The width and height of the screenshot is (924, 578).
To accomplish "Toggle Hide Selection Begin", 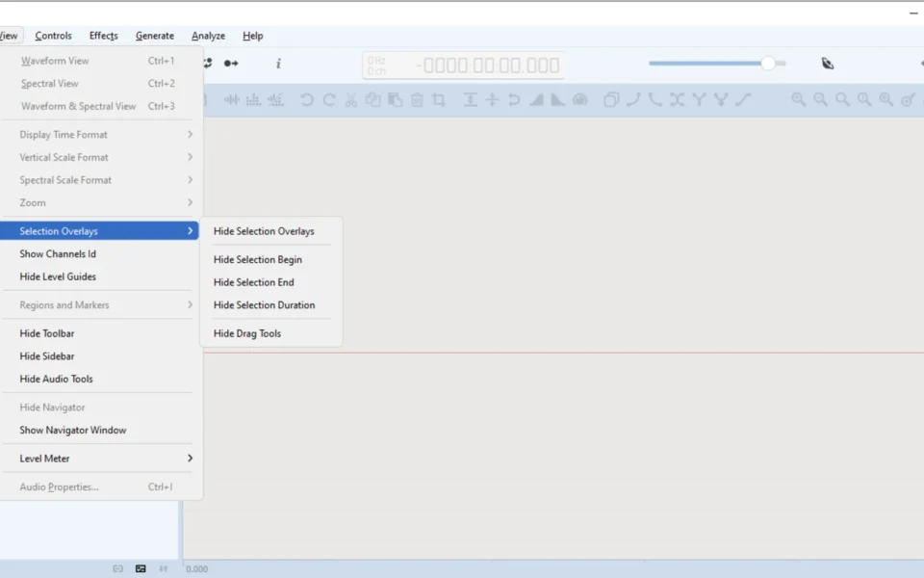I will click(271, 259).
